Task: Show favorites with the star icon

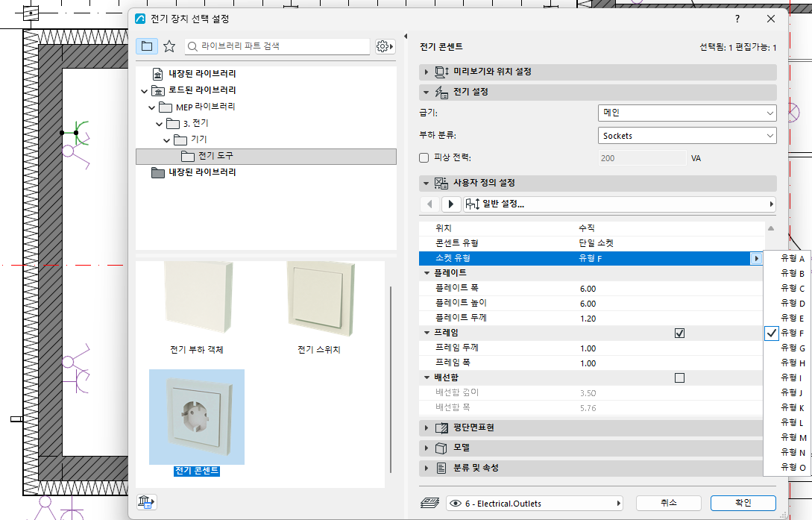Action: tap(169, 46)
